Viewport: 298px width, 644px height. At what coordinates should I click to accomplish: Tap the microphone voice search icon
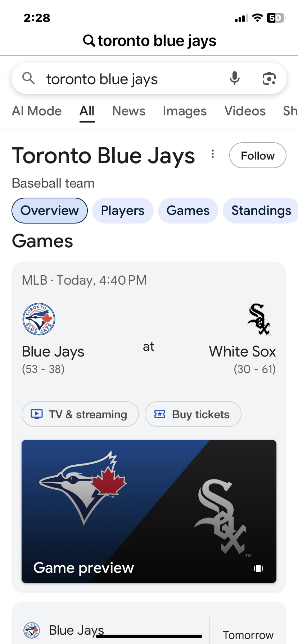click(235, 78)
